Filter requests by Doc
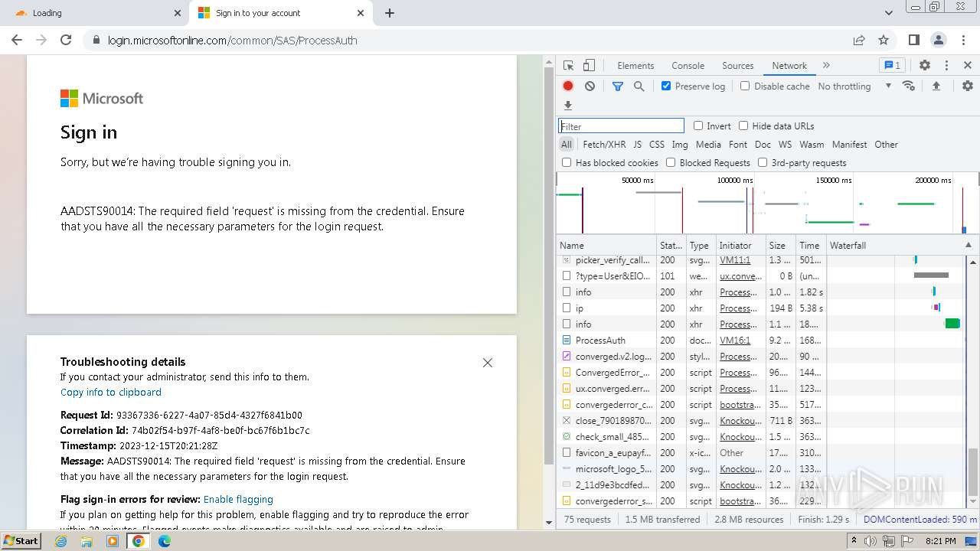 click(763, 144)
